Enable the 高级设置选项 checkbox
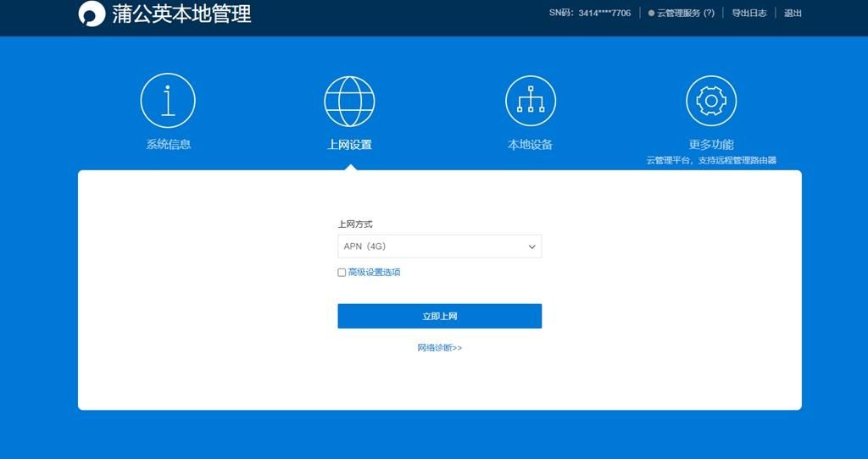This screenshot has height=459, width=868. (x=342, y=273)
